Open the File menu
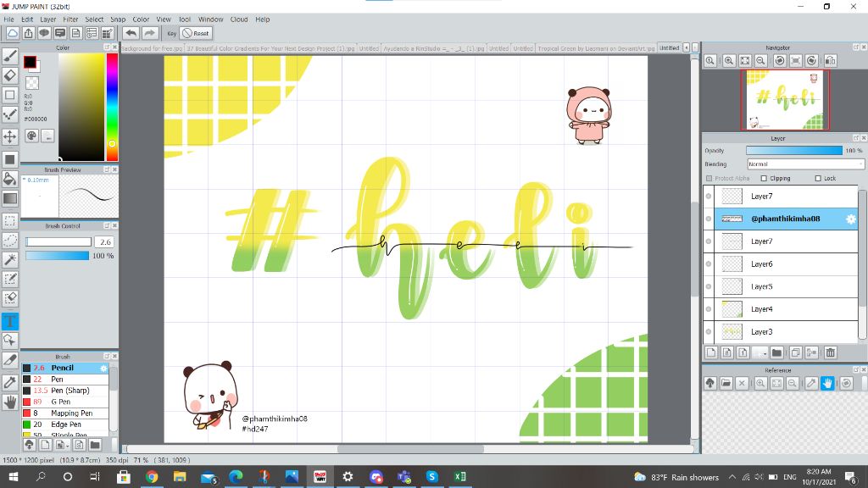Viewport: 868px width, 488px height. click(x=8, y=19)
